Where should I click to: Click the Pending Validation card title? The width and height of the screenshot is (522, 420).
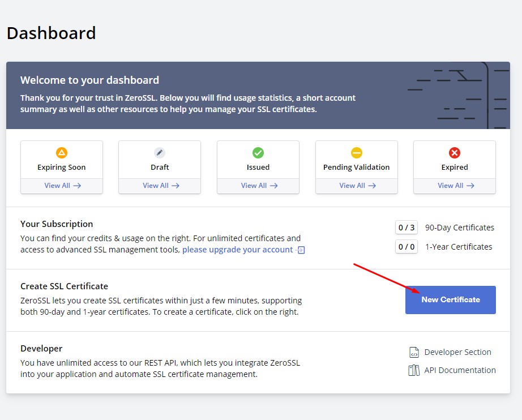coord(356,167)
